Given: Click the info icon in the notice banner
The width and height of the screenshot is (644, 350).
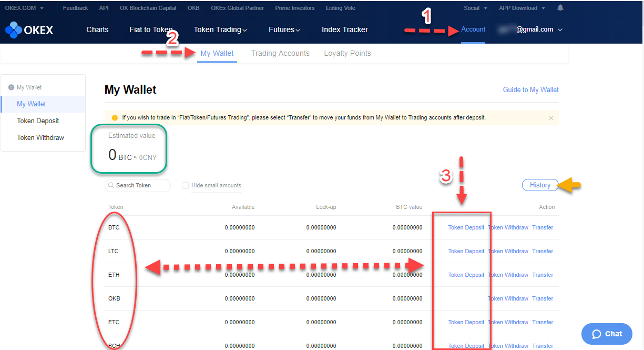Looking at the screenshot, I should (115, 118).
